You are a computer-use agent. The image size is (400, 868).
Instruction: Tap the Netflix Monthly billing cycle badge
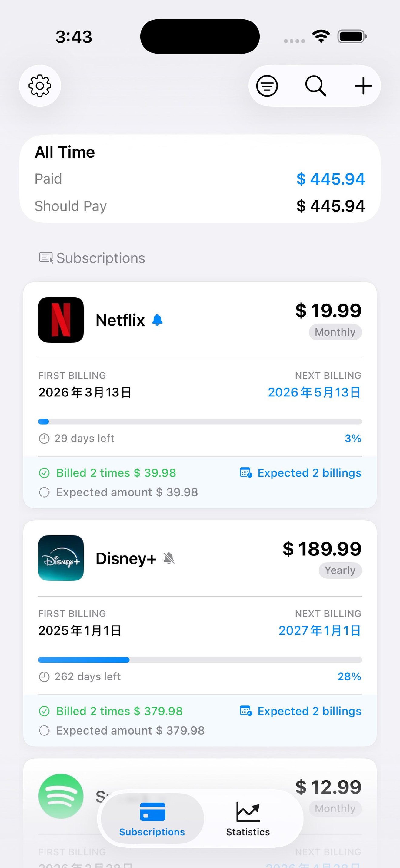(x=335, y=332)
